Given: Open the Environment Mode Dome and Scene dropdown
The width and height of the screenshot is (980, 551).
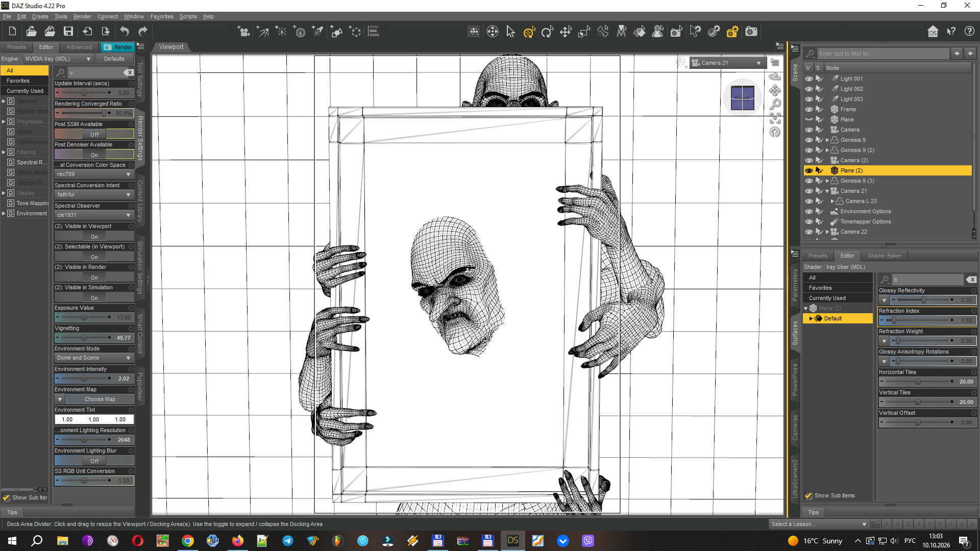Looking at the screenshot, I should (x=94, y=358).
